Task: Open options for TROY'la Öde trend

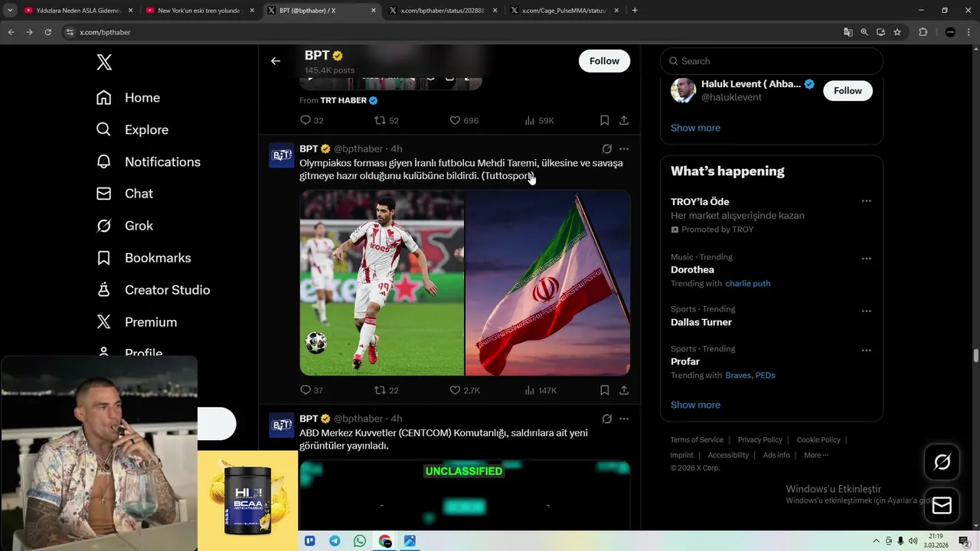Action: (x=866, y=201)
